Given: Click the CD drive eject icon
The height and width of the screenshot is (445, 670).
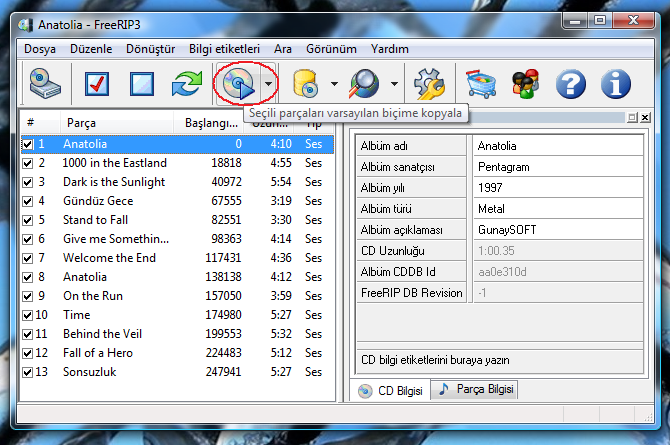Looking at the screenshot, I should (45, 83).
